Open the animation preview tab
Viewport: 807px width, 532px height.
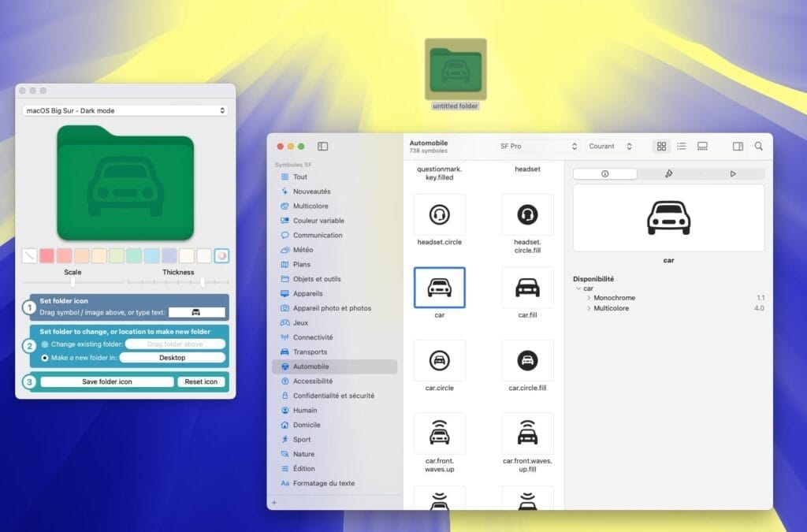[732, 173]
